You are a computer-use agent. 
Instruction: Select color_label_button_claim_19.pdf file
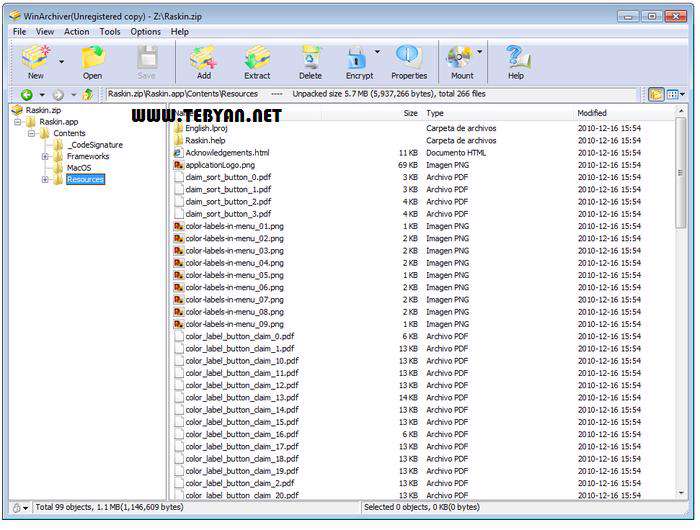pyautogui.click(x=424, y=471)
